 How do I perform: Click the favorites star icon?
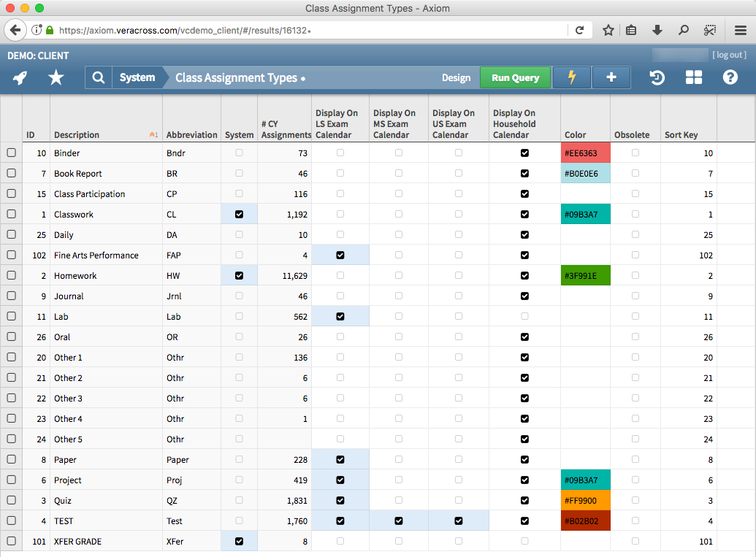tap(56, 77)
